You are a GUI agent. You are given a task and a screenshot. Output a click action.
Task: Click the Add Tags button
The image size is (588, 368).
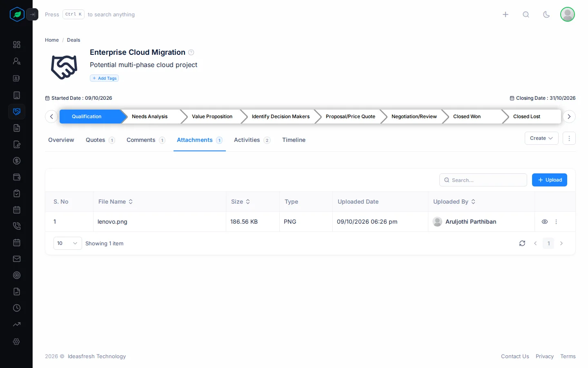[x=105, y=78]
